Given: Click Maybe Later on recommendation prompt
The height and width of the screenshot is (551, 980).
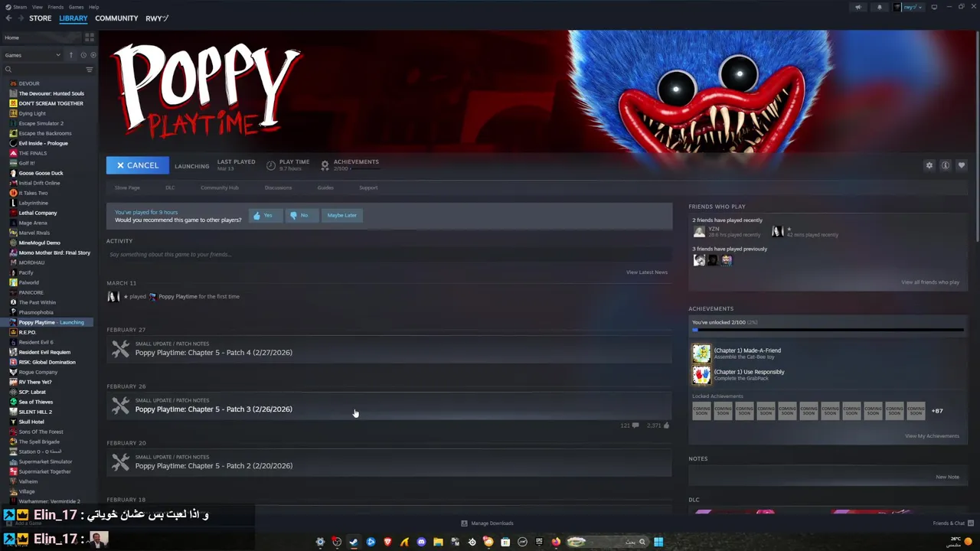Looking at the screenshot, I should [341, 215].
